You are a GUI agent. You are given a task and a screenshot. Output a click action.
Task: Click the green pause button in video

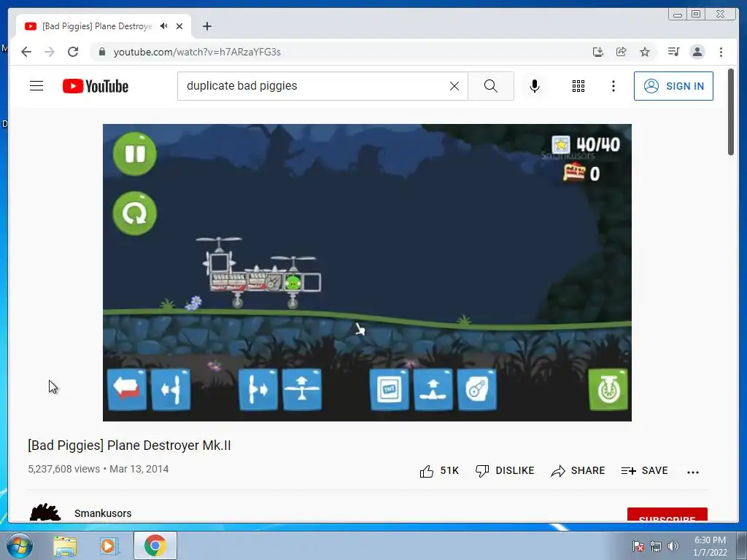[x=135, y=154]
